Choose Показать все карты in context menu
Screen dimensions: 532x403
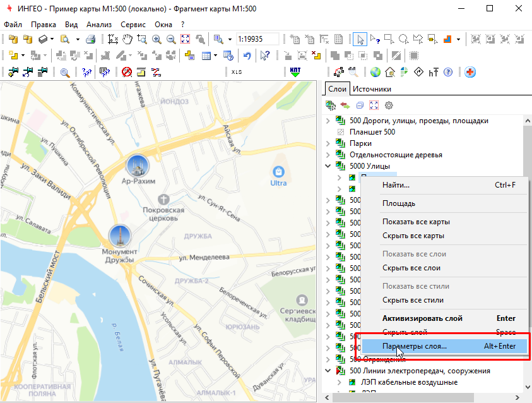[x=444, y=222]
